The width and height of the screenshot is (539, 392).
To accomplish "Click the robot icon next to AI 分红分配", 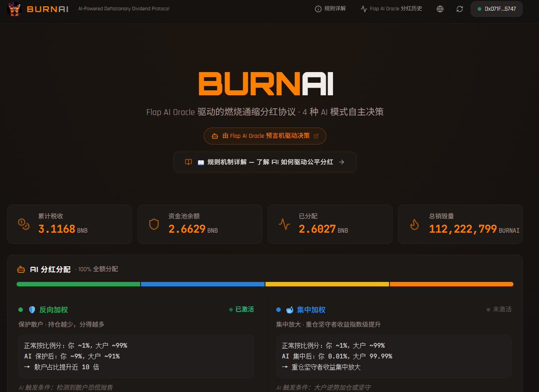I will tap(21, 270).
